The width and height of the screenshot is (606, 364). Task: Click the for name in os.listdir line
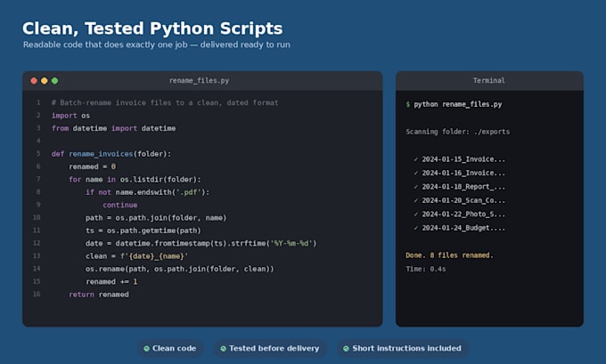pyautogui.click(x=135, y=179)
